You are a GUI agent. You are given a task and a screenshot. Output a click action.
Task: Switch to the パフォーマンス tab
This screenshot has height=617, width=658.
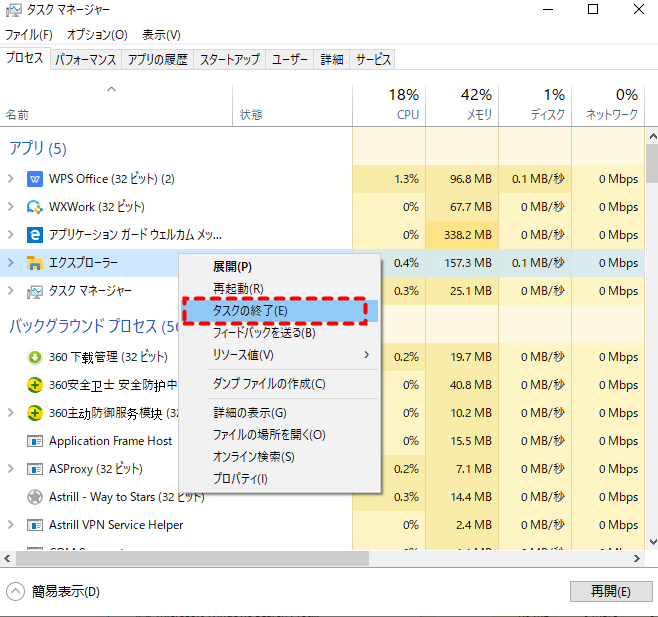tap(86, 60)
